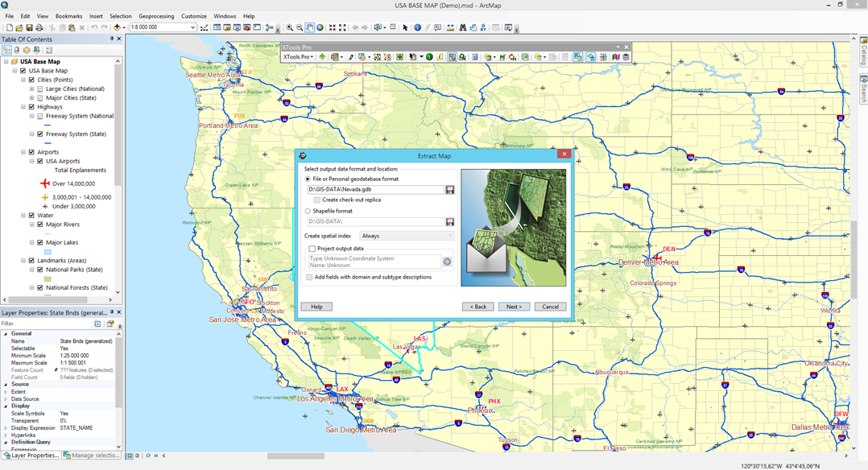Switch to List By Selection view

coord(36,50)
